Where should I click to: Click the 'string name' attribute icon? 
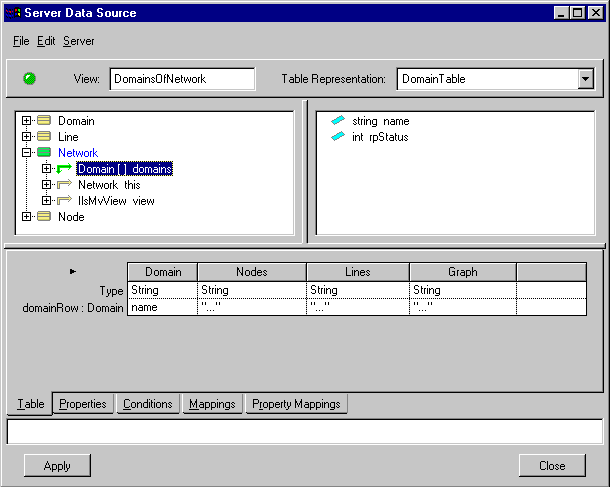point(338,121)
